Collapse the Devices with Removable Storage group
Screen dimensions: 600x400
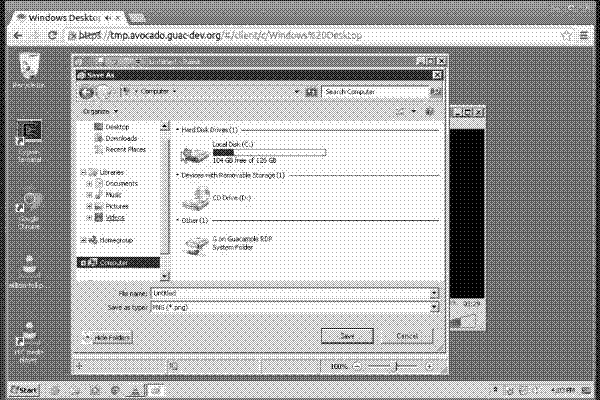pos(178,175)
